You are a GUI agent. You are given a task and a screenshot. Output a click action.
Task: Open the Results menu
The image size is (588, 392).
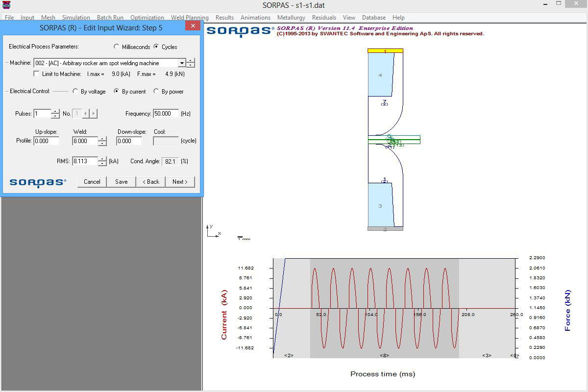[224, 18]
